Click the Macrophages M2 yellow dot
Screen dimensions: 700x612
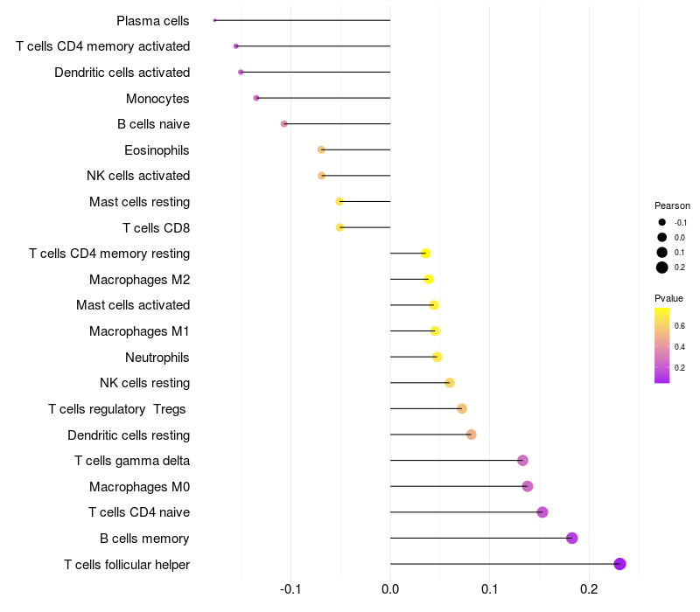click(429, 279)
